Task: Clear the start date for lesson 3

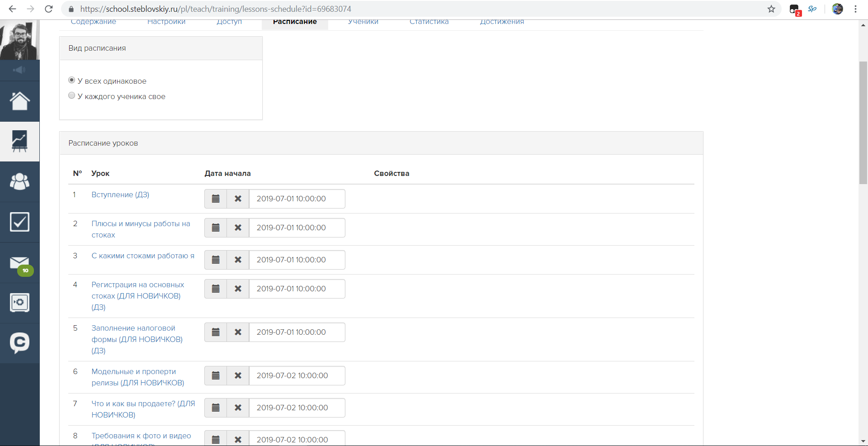Action: click(238, 260)
